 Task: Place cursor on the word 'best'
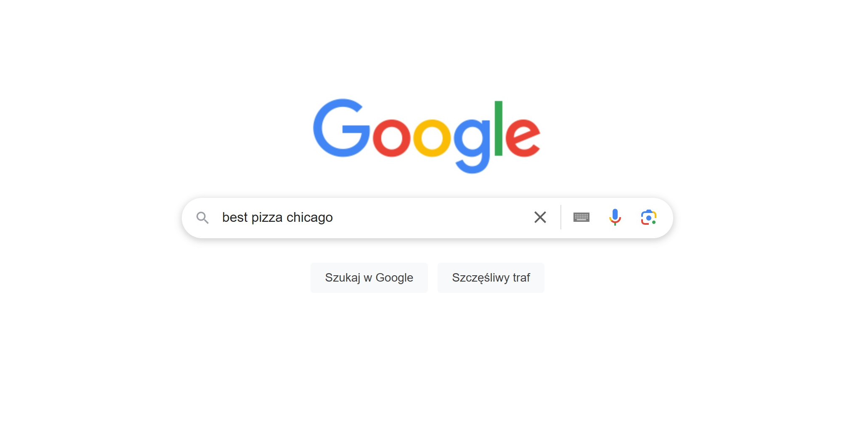pos(235,218)
